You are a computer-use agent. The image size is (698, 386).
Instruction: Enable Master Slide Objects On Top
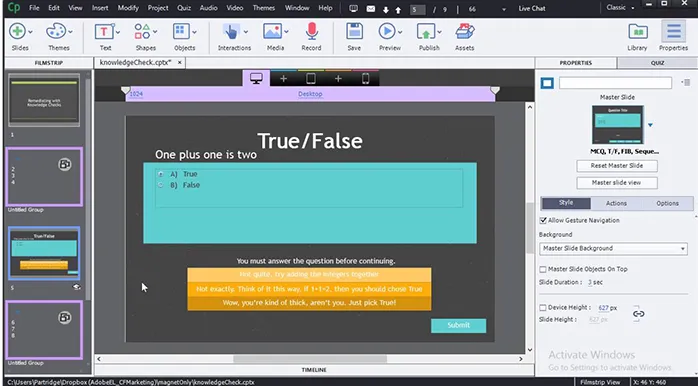[x=543, y=269]
